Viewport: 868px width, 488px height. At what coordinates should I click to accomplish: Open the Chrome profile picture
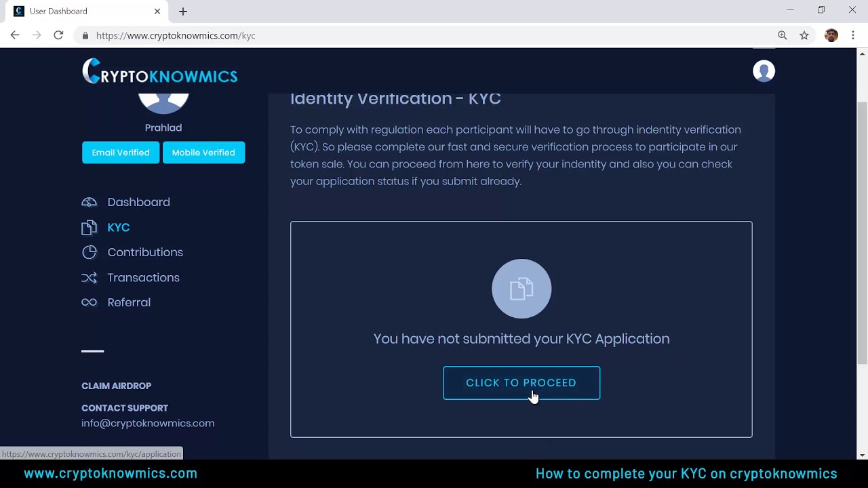(831, 35)
